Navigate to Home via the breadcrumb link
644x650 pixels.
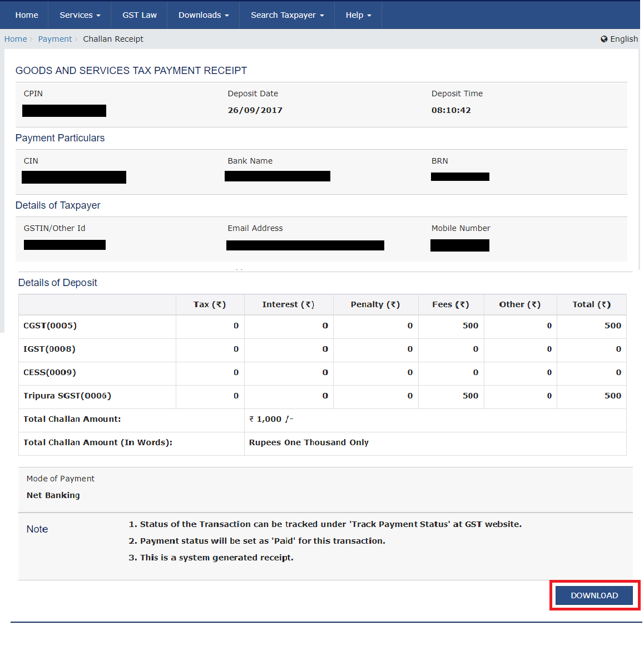coord(16,39)
